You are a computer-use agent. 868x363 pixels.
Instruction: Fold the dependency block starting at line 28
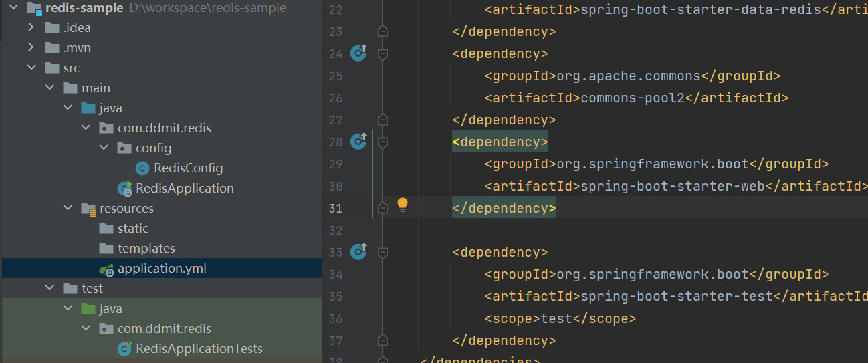tap(383, 142)
